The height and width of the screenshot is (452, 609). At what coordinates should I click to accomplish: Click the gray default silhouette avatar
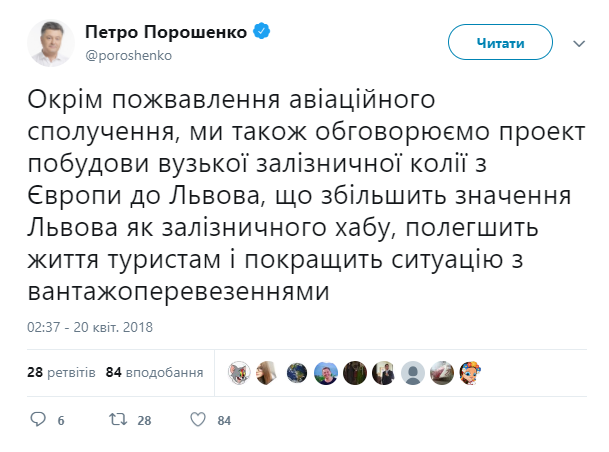411,373
